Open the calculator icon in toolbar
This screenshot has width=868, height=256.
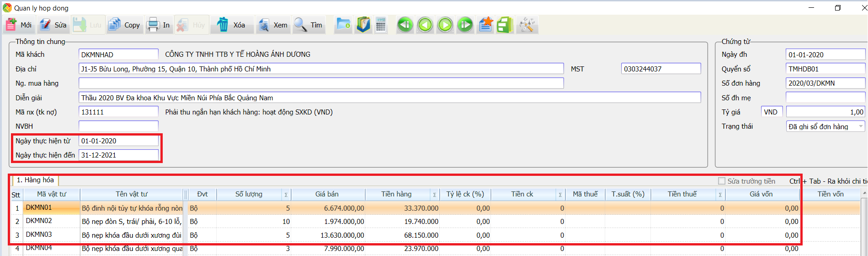[x=381, y=25]
